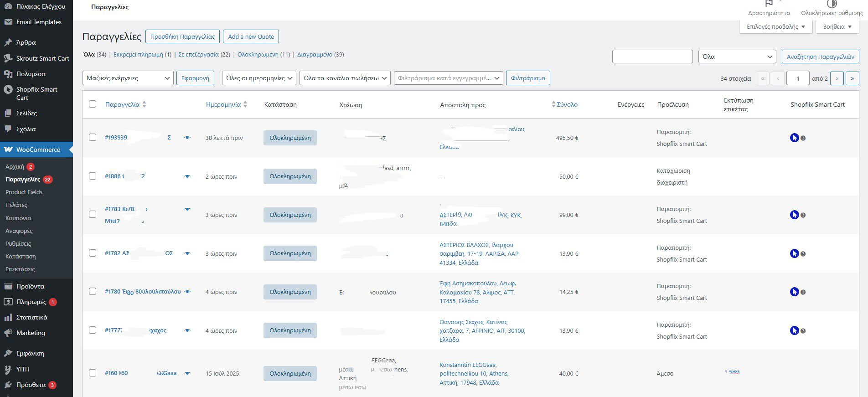
Task: Filter by Σε επεξεργασία status tab
Action: click(x=198, y=54)
